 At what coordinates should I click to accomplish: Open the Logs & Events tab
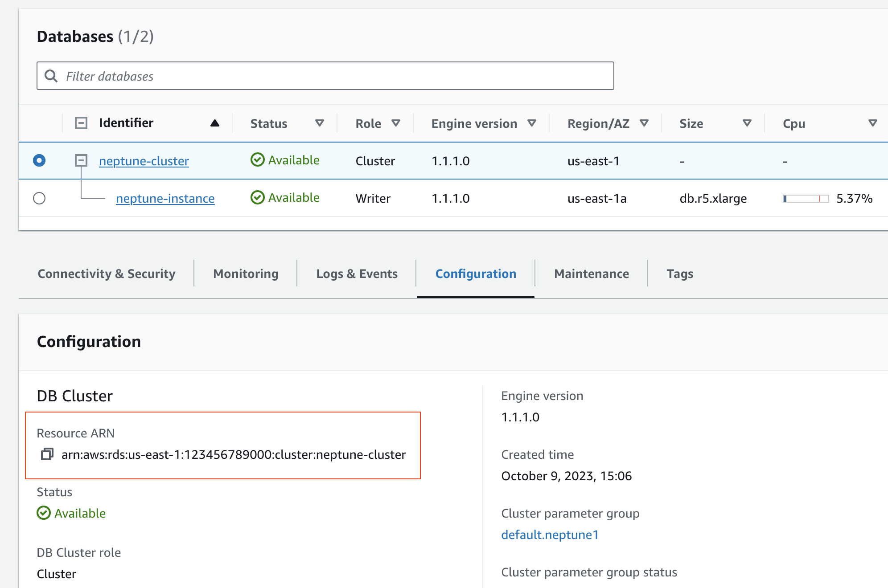pyautogui.click(x=357, y=274)
